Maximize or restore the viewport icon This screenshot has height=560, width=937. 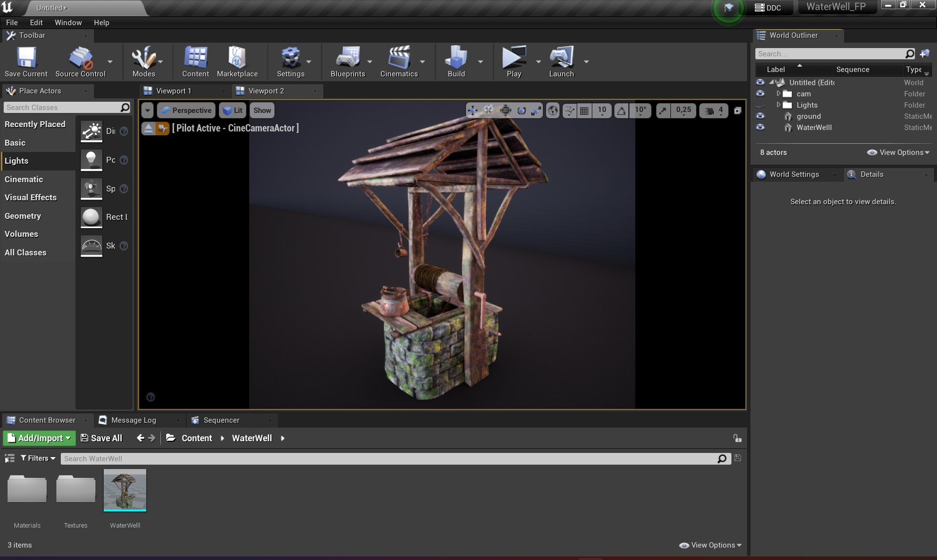(737, 110)
